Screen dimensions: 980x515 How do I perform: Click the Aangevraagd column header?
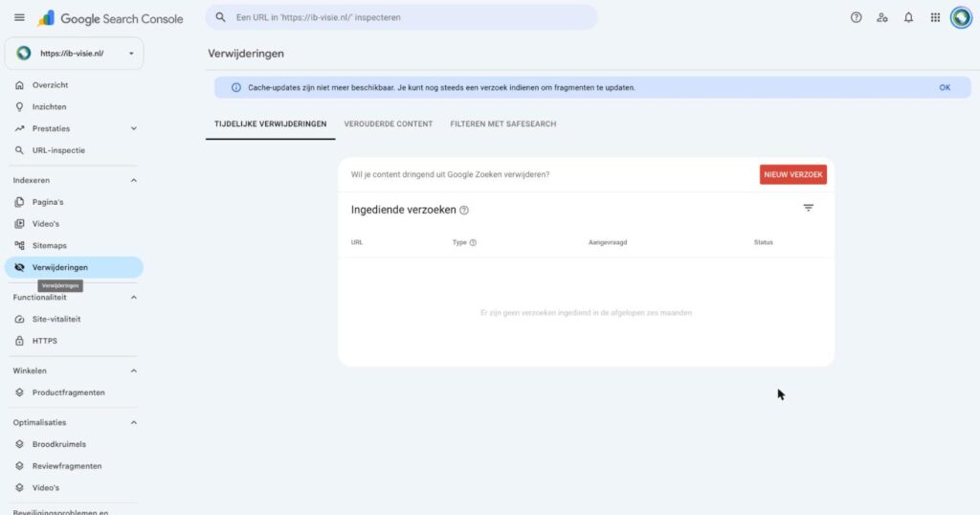click(608, 242)
